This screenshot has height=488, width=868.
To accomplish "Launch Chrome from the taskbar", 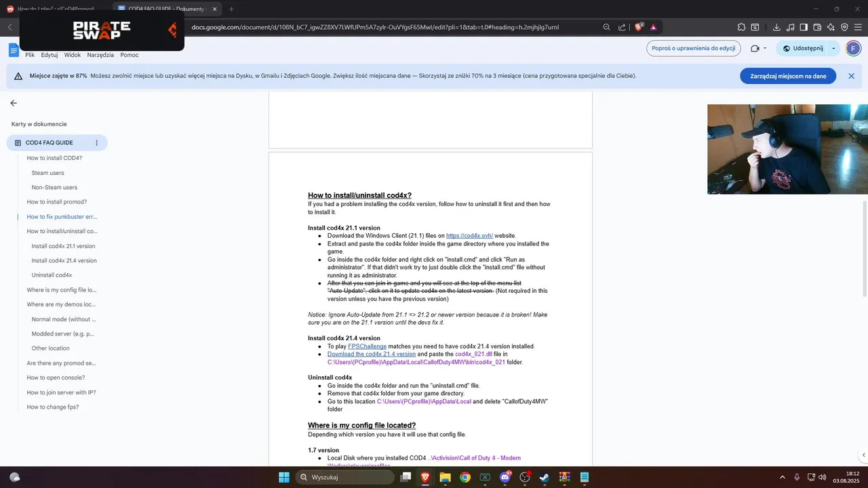I will coord(465,477).
